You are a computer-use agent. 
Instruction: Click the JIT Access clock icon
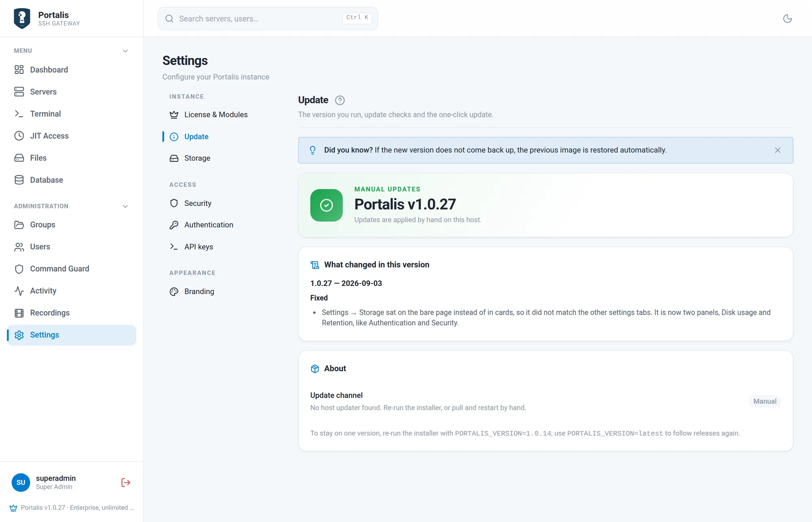pos(19,136)
